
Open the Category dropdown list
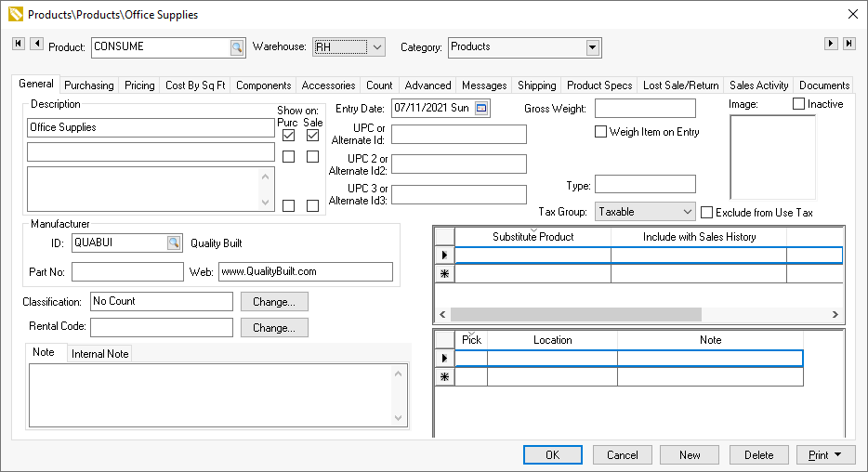pos(593,47)
